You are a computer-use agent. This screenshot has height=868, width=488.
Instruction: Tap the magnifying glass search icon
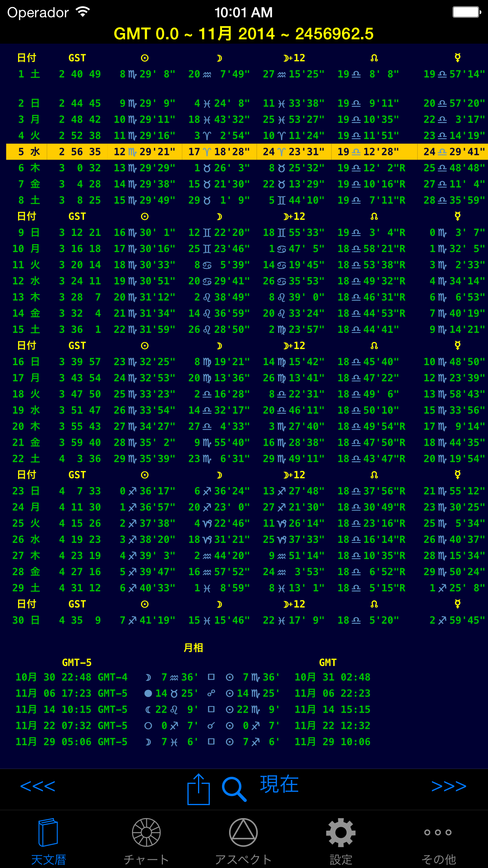point(234,789)
